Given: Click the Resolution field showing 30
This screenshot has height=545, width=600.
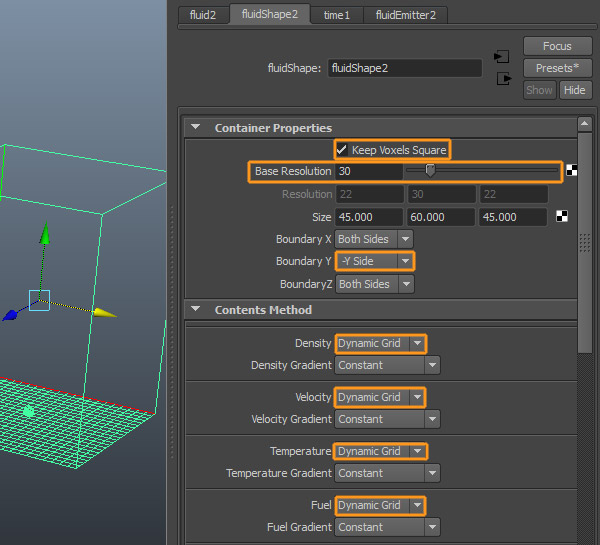Looking at the screenshot, I should 442,194.
